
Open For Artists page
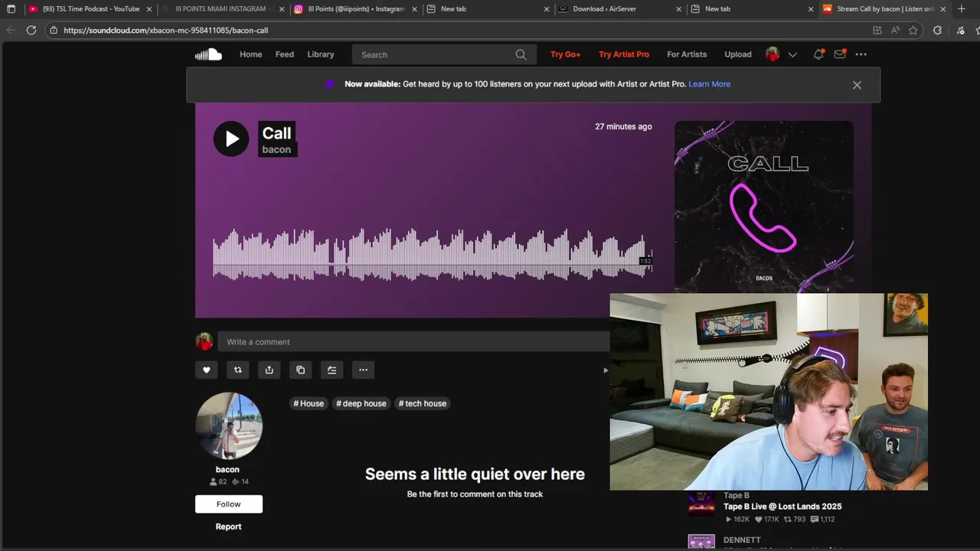click(x=687, y=54)
